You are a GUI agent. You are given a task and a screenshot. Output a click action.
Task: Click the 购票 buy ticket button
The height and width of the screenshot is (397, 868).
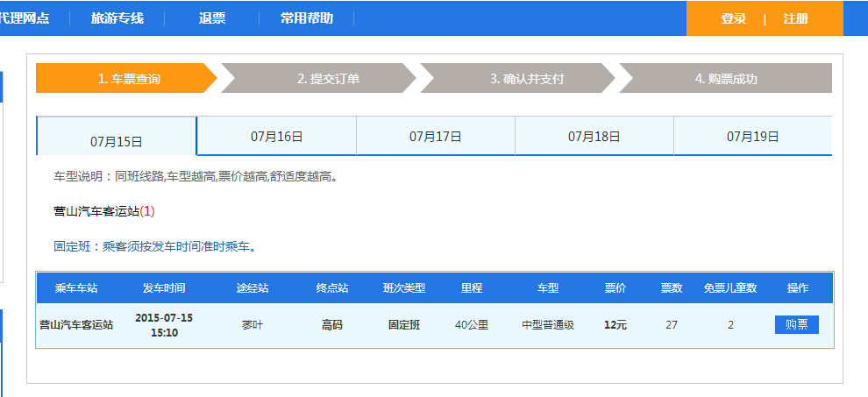point(796,325)
